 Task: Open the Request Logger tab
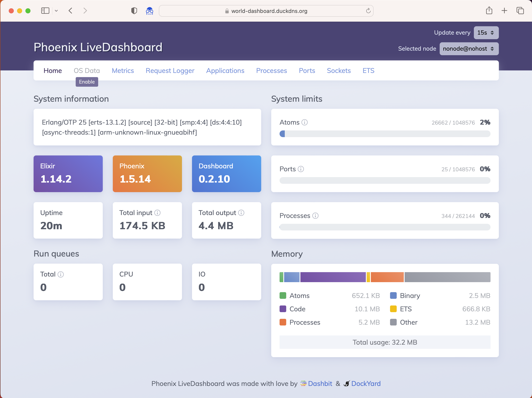click(170, 71)
